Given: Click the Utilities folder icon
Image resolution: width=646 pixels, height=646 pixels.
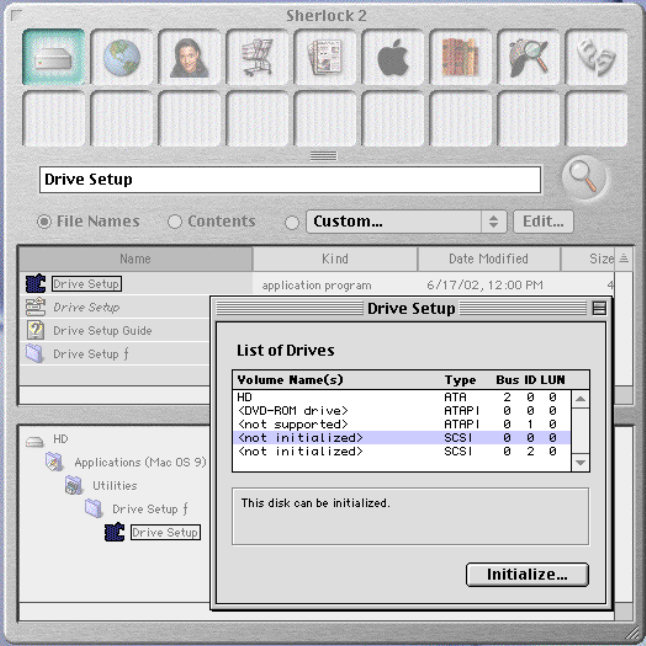Looking at the screenshot, I should pos(74,485).
